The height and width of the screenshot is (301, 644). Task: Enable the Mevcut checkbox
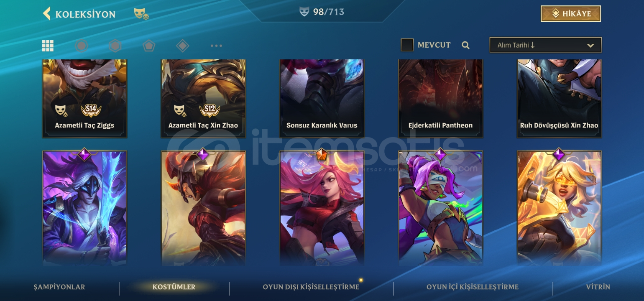coord(407,45)
